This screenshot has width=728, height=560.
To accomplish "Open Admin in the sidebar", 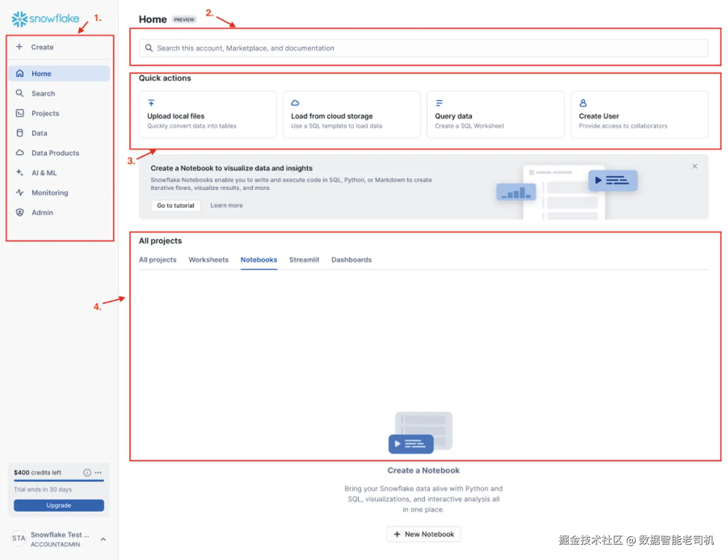I will click(x=59, y=212).
